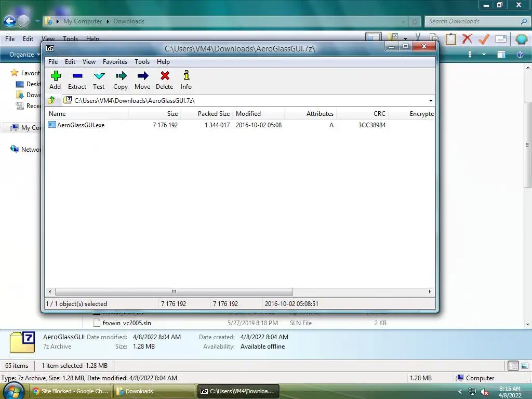Open 7-Zip Edit menu

click(70, 62)
